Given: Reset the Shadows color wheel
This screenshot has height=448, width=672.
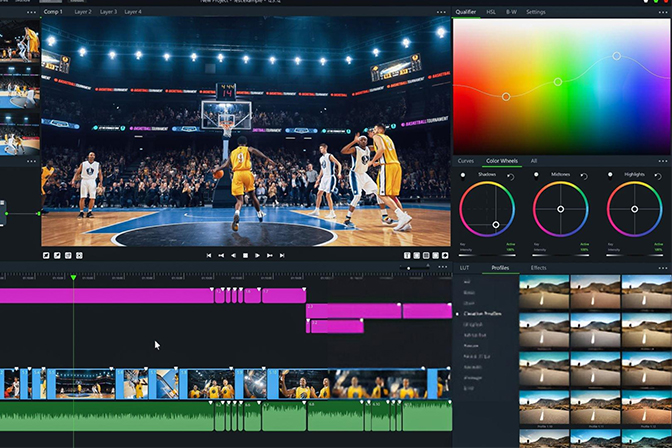Looking at the screenshot, I should (x=510, y=176).
